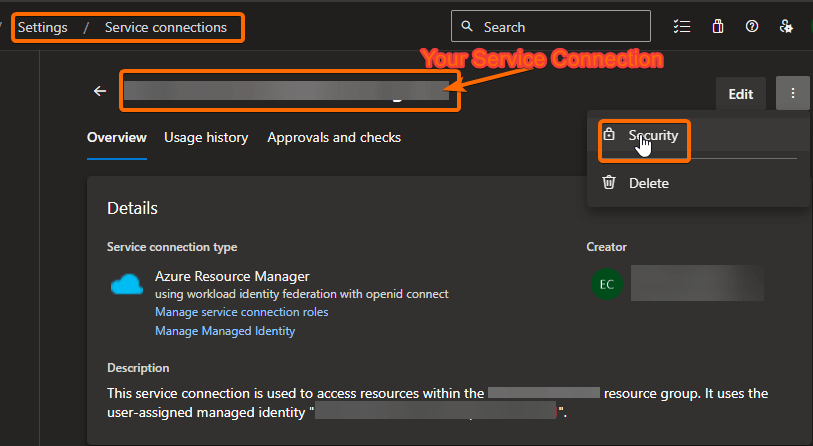The image size is (813, 446).
Task: Toggle the three-dot more options menu
Action: point(792,94)
